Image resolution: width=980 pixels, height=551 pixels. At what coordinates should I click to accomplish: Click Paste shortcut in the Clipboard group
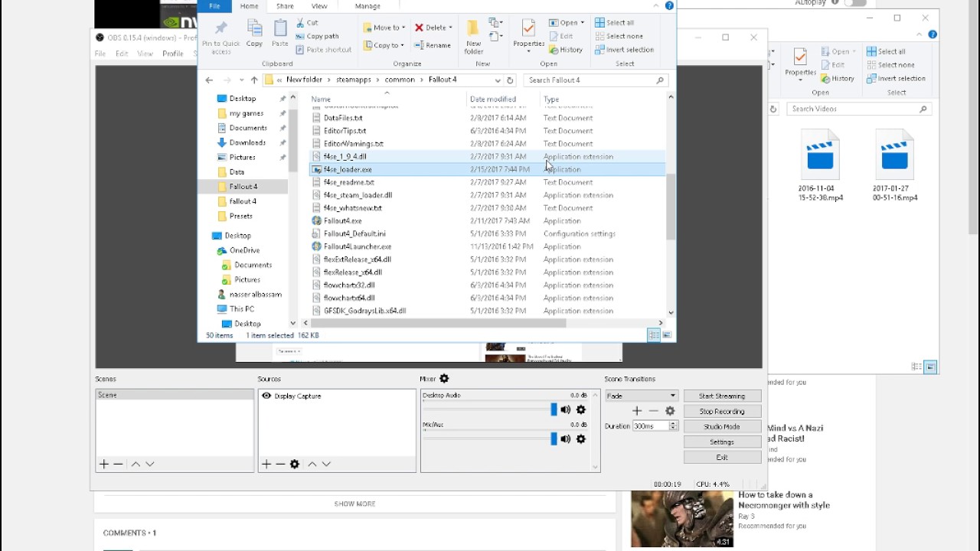pyautogui.click(x=323, y=50)
